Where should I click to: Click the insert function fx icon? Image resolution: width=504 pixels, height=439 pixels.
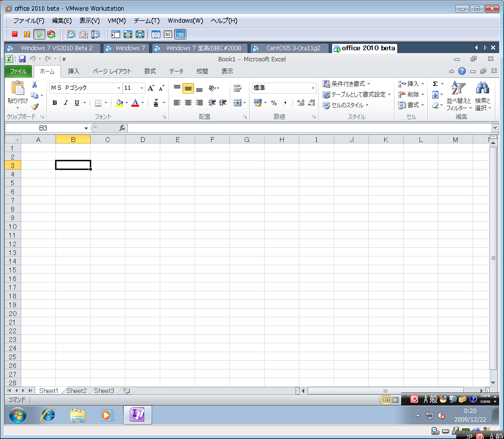[x=122, y=128]
